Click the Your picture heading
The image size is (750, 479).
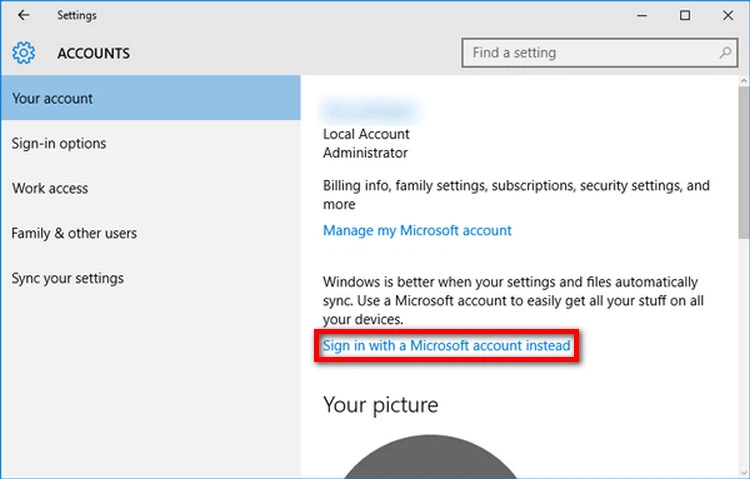tap(380, 405)
